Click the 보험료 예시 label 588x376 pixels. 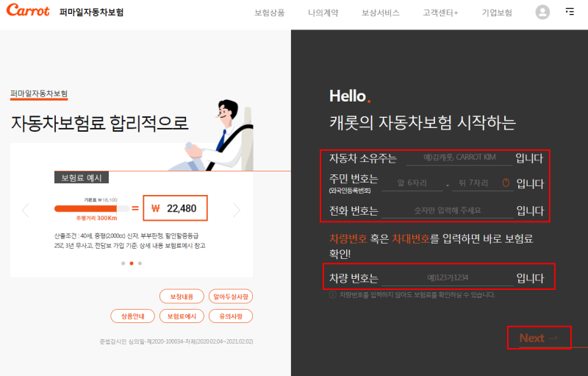(x=82, y=177)
